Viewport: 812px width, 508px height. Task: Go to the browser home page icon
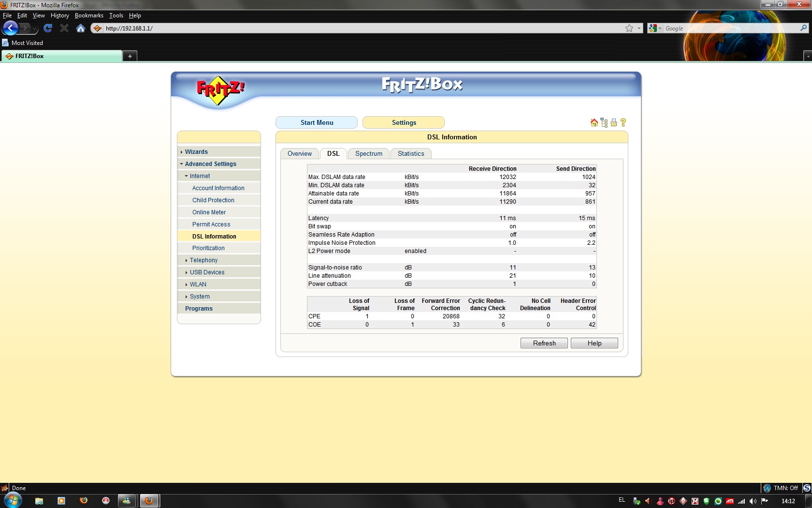pos(81,28)
